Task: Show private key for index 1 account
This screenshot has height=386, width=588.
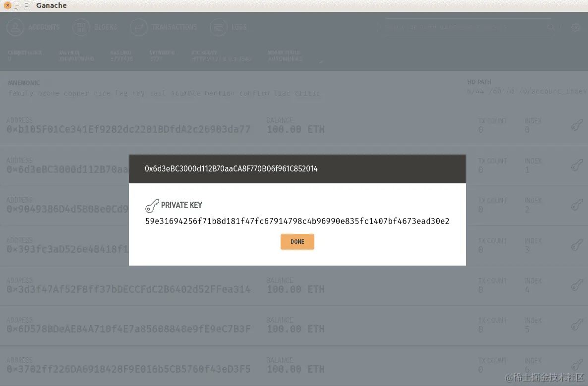Action: (577, 165)
